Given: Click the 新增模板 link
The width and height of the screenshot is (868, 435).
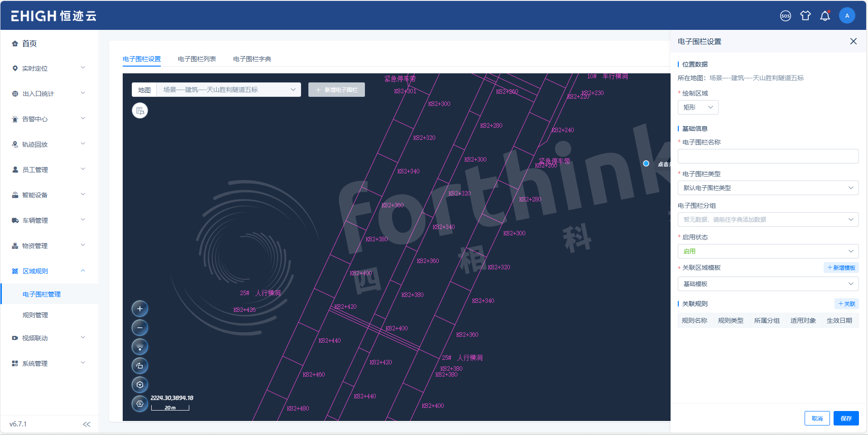Looking at the screenshot, I should 841,268.
